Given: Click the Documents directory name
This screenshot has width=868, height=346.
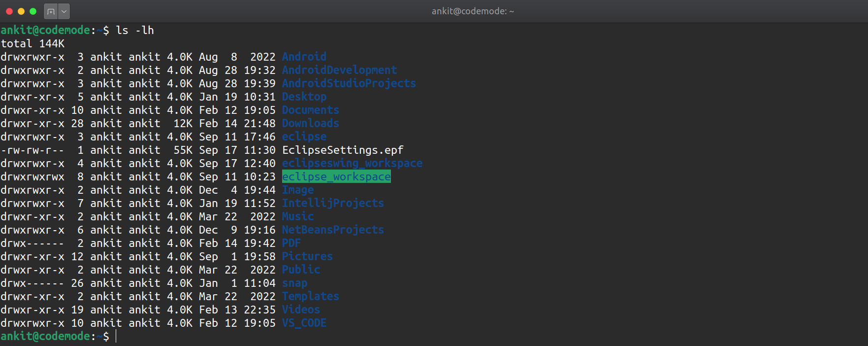Looking at the screenshot, I should pos(311,110).
